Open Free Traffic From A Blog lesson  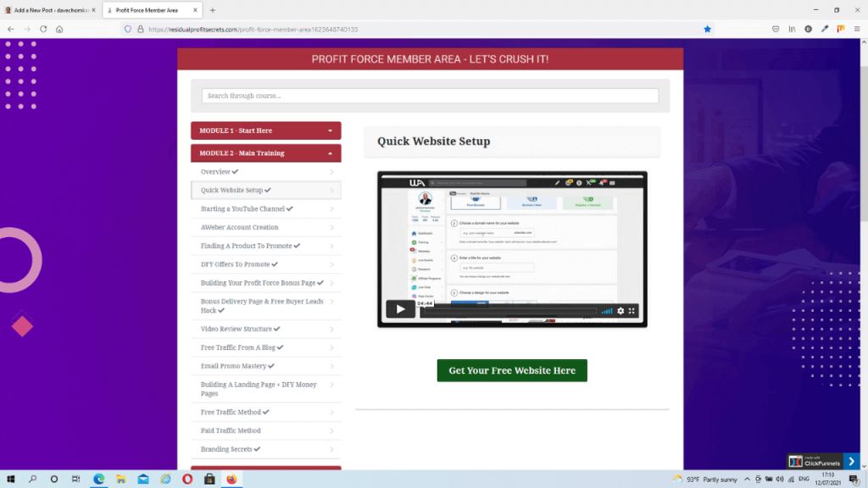(265, 347)
